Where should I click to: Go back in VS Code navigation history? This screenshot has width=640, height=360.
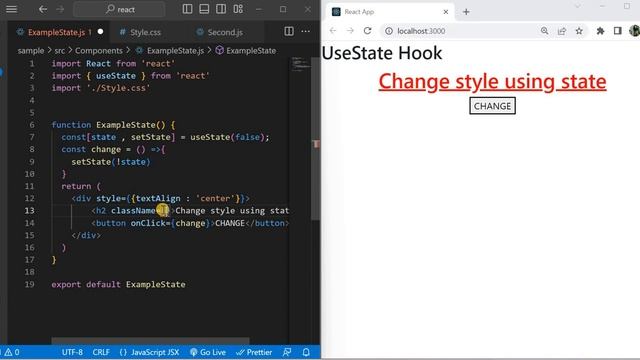pos(43,9)
